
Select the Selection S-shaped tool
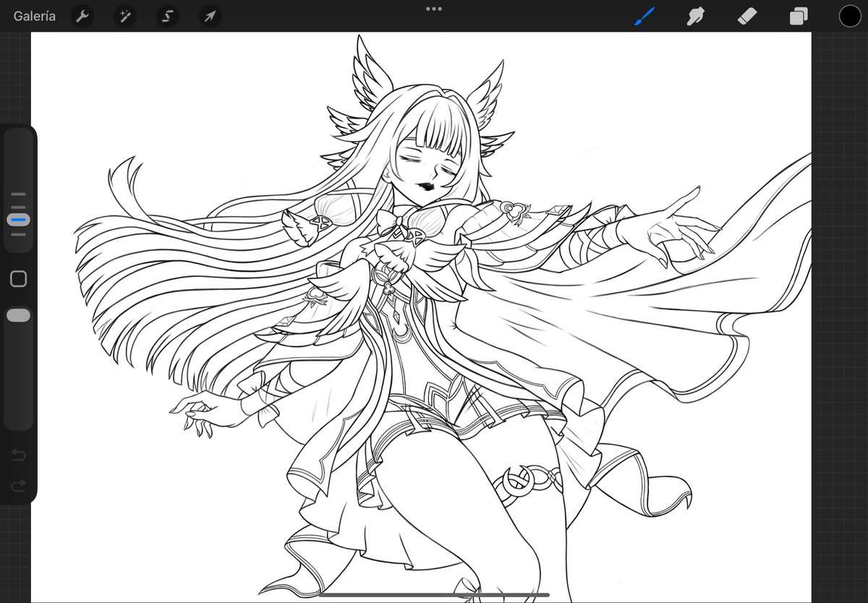168,16
